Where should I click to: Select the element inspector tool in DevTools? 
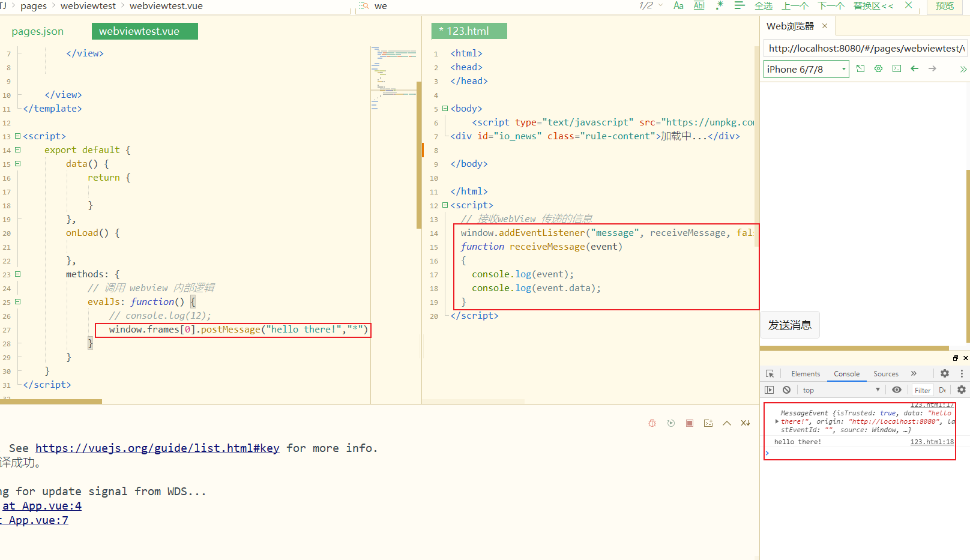coord(770,373)
